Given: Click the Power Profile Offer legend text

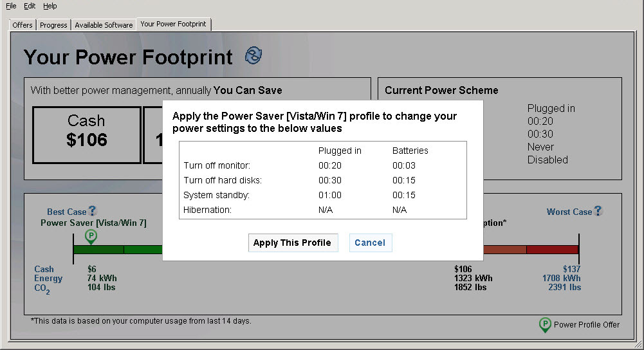Looking at the screenshot, I should (587, 325).
